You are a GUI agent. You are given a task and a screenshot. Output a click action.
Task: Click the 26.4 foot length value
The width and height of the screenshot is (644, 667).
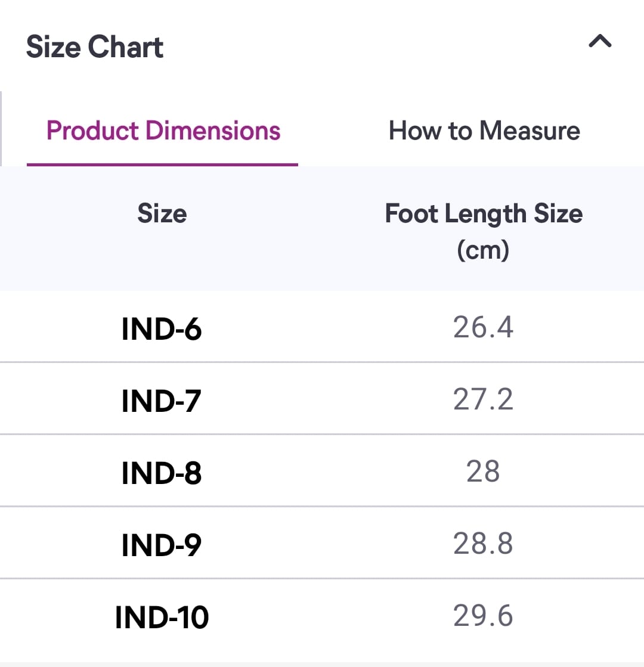(483, 327)
